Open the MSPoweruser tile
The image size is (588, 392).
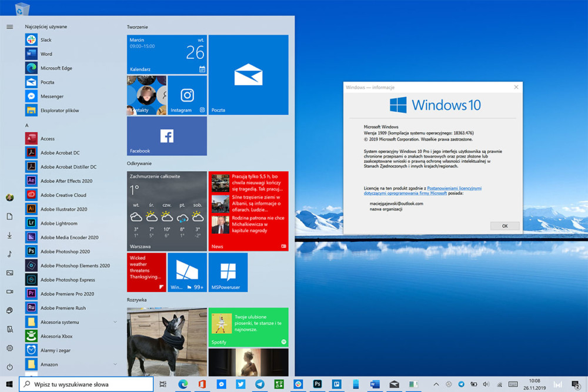[x=228, y=273]
